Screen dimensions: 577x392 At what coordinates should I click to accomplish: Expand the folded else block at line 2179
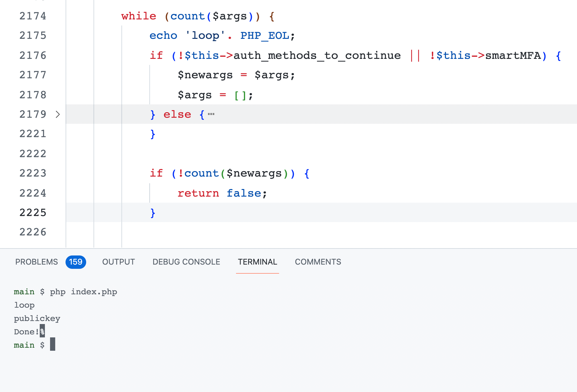coord(58,114)
